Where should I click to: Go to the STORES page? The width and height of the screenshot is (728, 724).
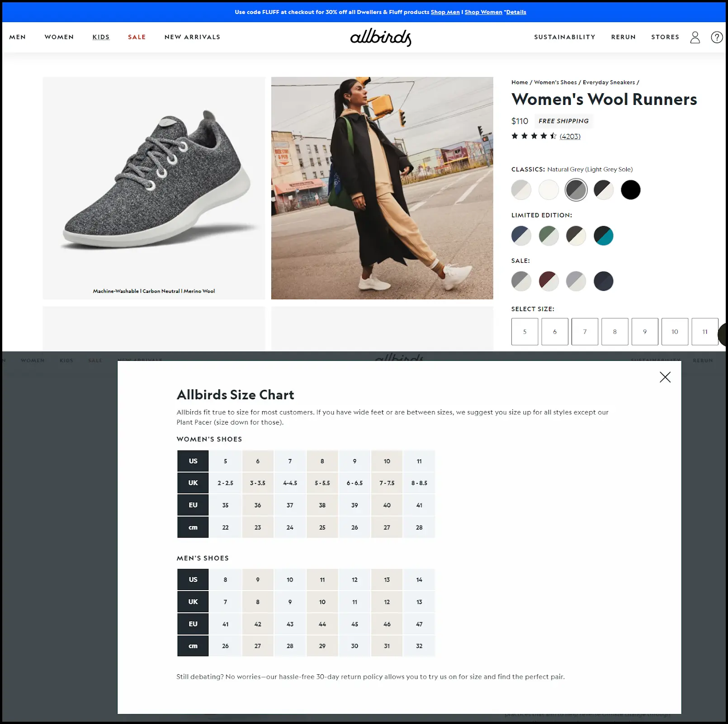tap(665, 37)
